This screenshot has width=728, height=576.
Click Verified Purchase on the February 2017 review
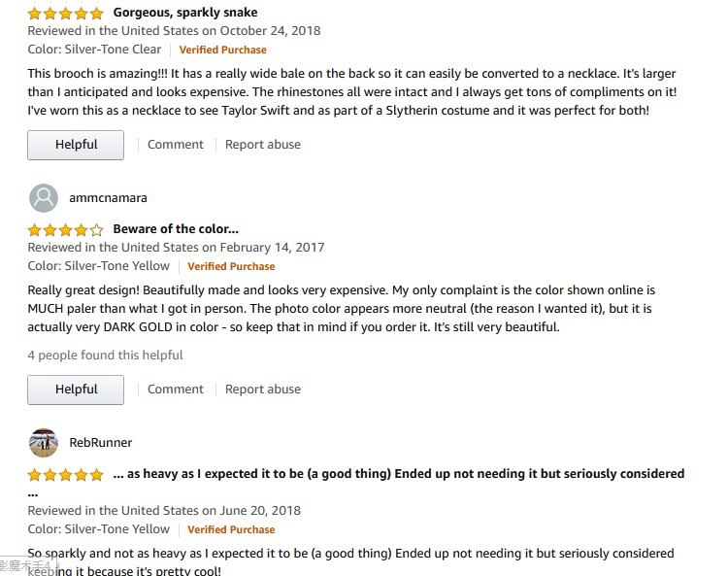pyautogui.click(x=231, y=266)
